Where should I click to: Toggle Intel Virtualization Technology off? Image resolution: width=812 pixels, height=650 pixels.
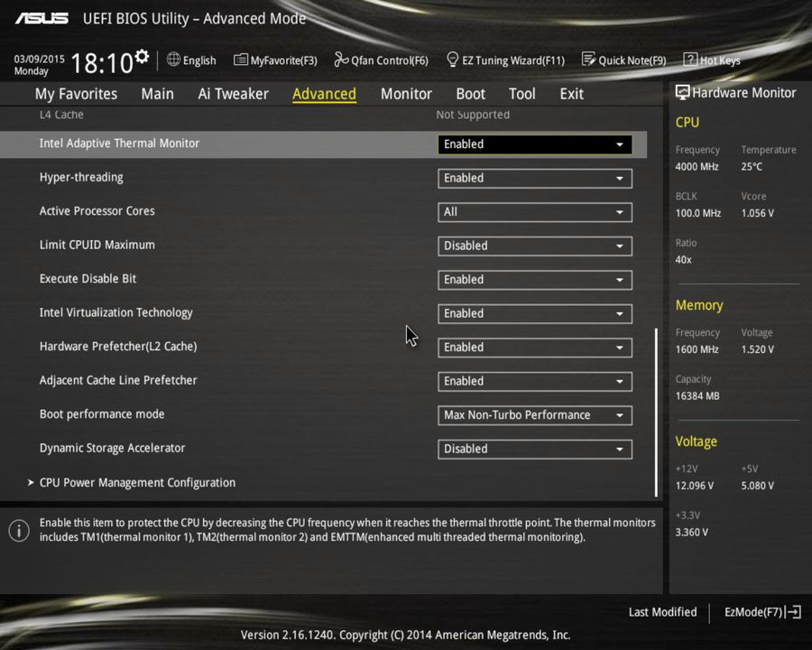tap(534, 313)
